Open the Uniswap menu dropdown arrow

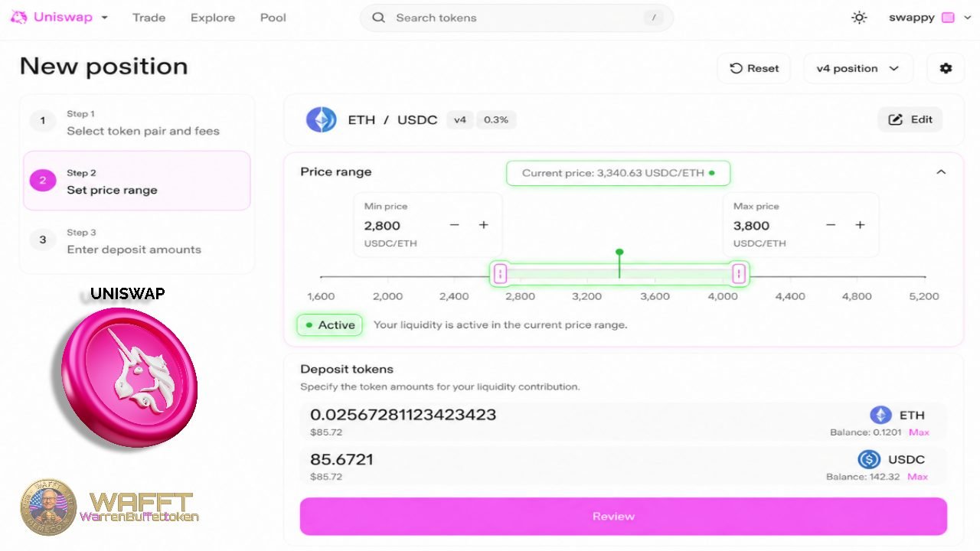point(104,18)
